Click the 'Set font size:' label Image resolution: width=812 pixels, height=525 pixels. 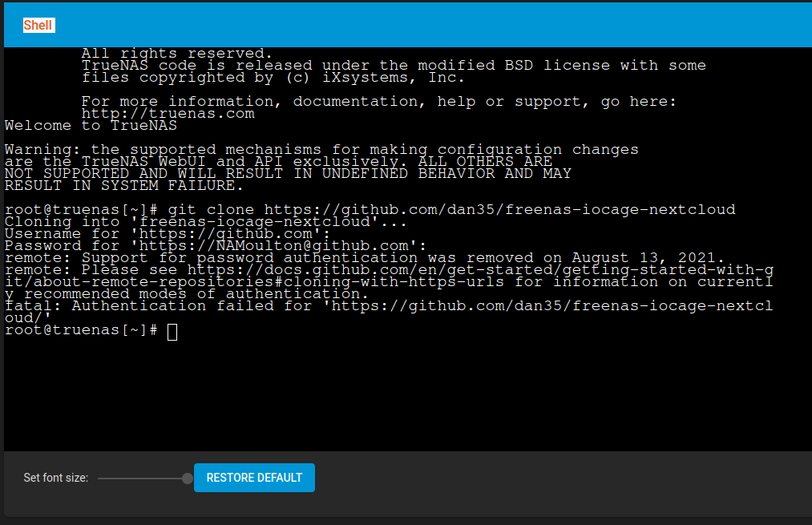tap(56, 478)
